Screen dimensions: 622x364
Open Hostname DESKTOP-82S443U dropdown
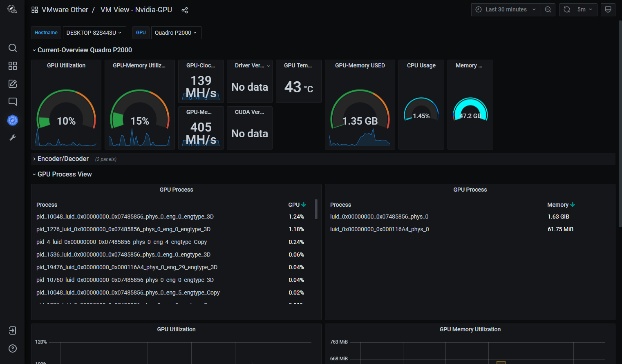94,33
